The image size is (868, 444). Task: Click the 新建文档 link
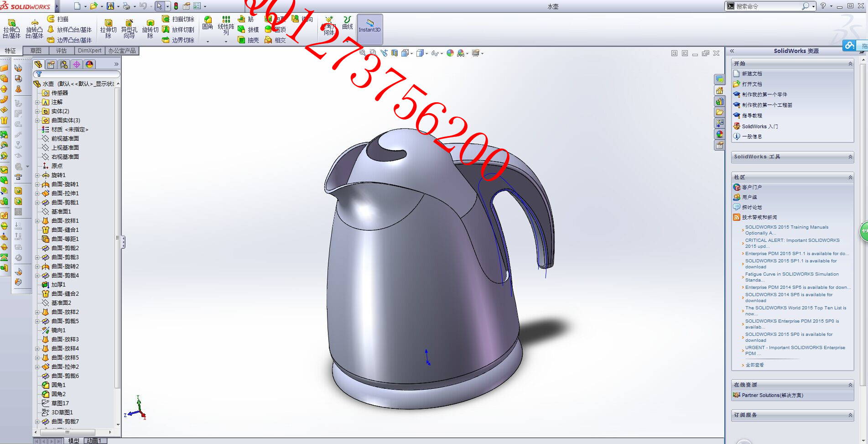(x=752, y=73)
